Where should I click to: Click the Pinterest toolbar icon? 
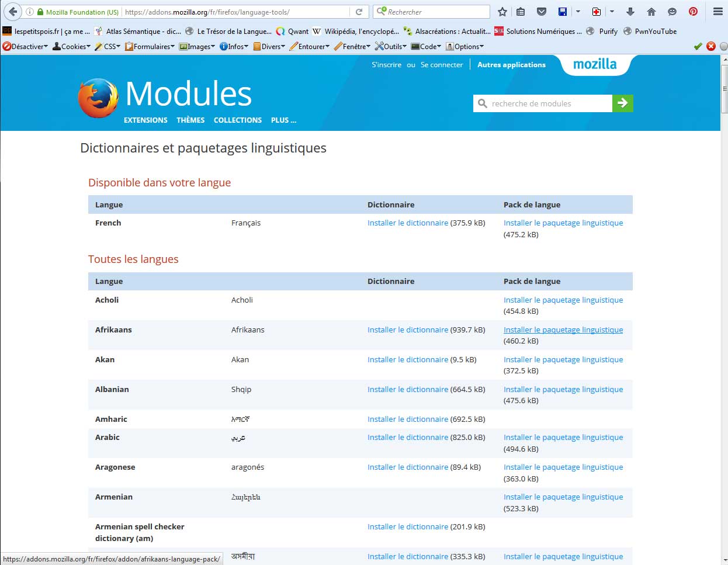tap(693, 12)
